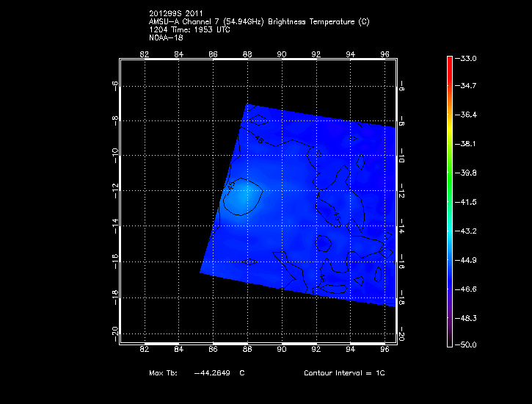Click the -33.0 color bar label
This screenshot has height=404, width=532.
pyautogui.click(x=467, y=58)
